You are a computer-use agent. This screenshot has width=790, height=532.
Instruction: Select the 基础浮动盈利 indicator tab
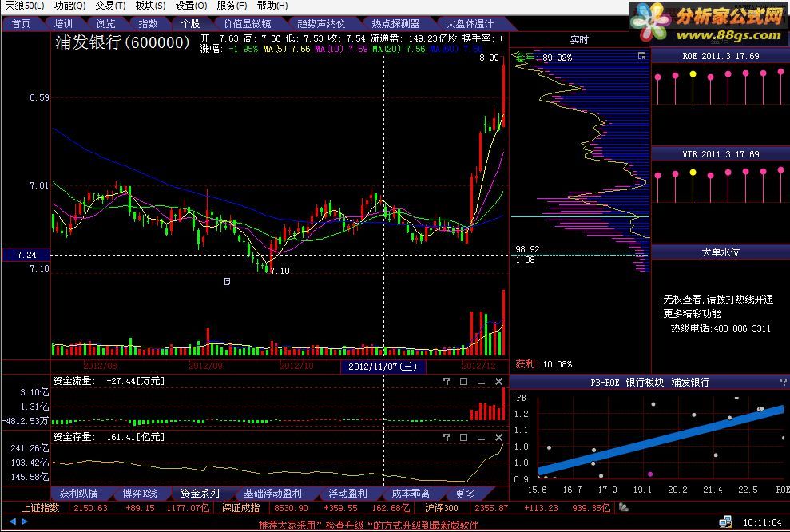pos(272,494)
